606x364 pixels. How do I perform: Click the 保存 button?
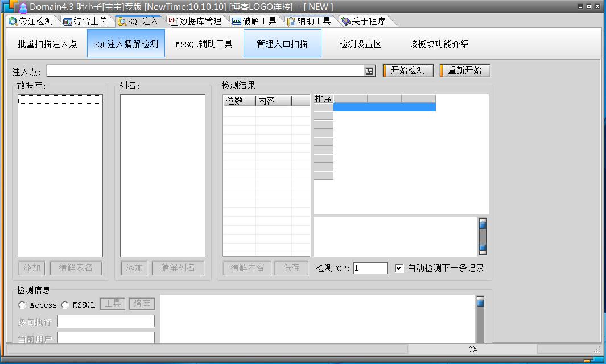[291, 268]
